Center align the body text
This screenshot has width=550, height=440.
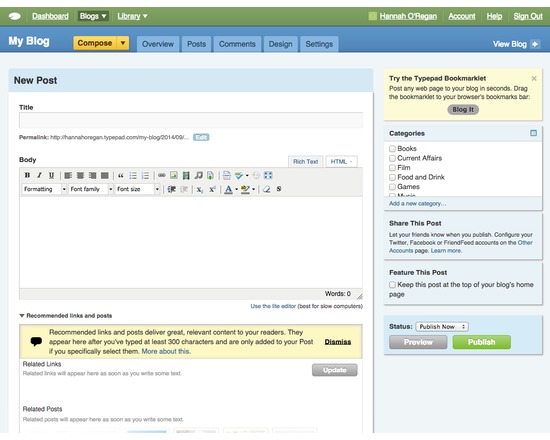(80, 175)
